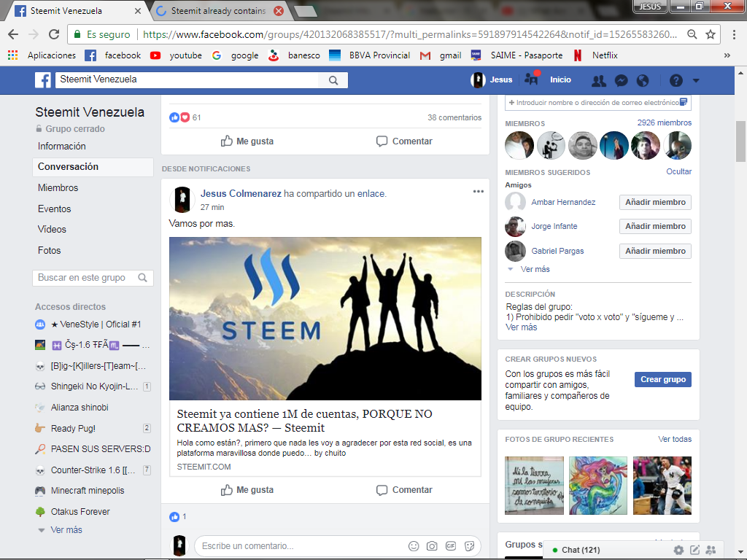Open the post options three-dot menu
The width and height of the screenshot is (747, 560).
click(x=479, y=192)
